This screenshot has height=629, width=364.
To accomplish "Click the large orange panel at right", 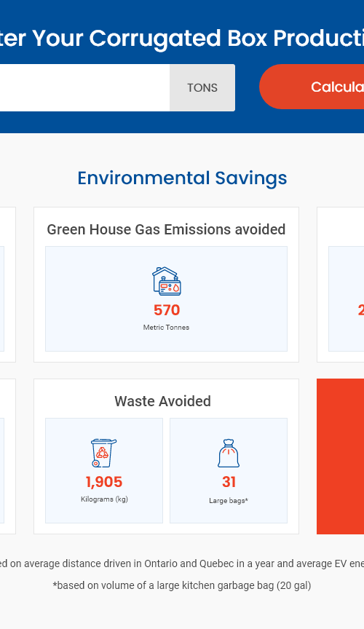I will point(340,456).
